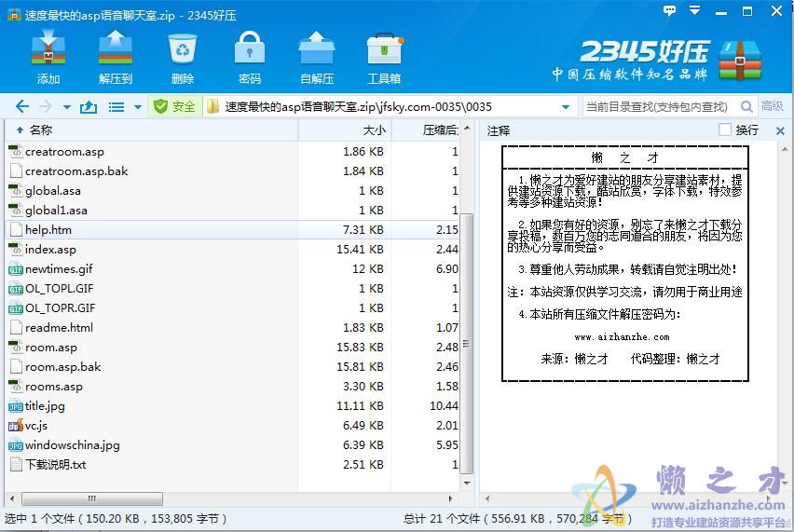Click the horizontal scroll left arrow
Image resolution: width=794 pixels, height=532 pixels.
click(x=12, y=498)
